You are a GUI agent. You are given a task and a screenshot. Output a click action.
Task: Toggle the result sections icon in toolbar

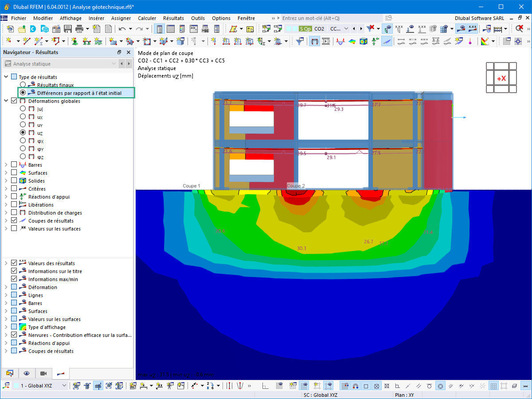(387, 41)
